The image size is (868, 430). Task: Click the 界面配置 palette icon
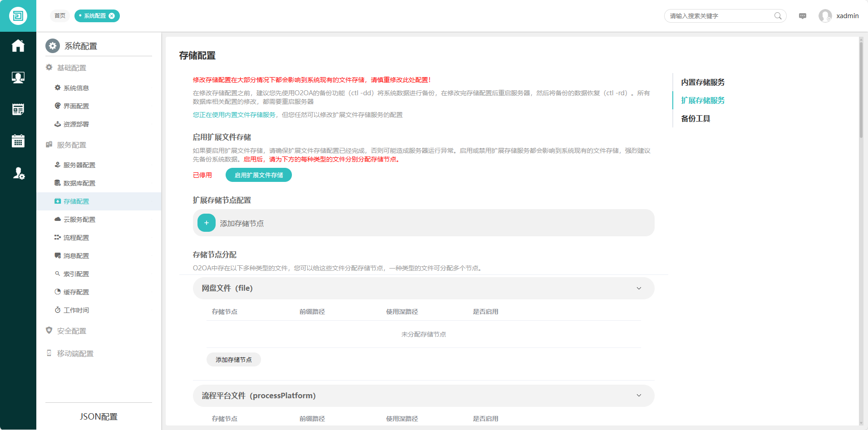pos(58,106)
